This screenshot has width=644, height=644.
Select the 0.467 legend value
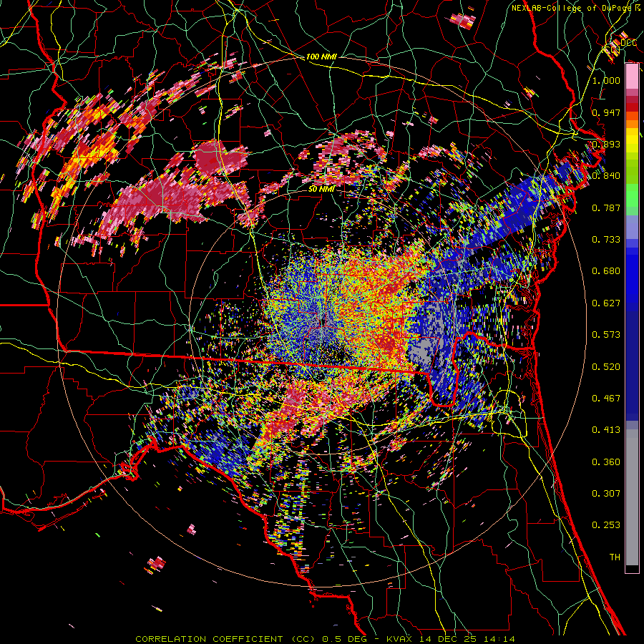click(x=606, y=399)
